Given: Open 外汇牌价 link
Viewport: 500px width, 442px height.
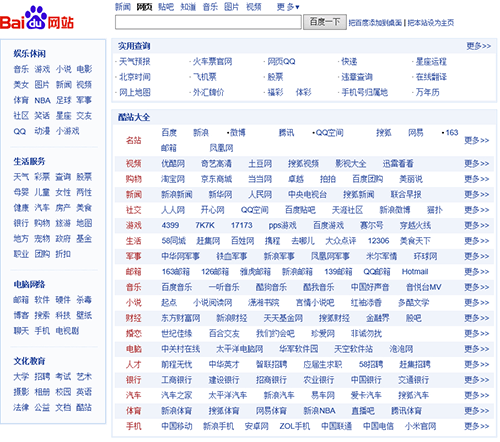Looking at the screenshot, I should coord(209,92).
